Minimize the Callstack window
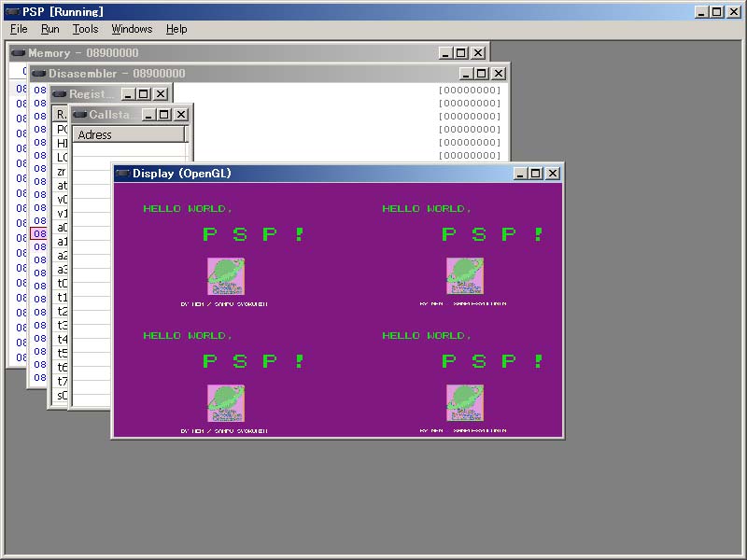 [148, 114]
